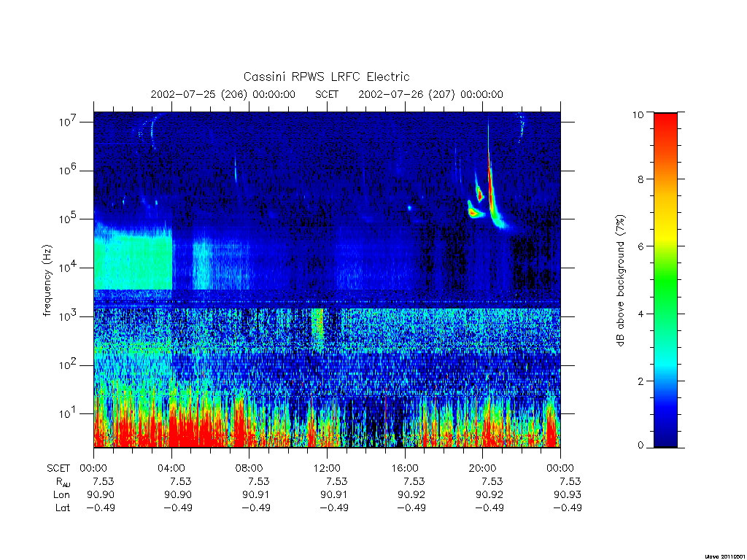Screen dimensions: 747x560
Task: Click the longitude value '90.93'
Action: tap(567, 495)
